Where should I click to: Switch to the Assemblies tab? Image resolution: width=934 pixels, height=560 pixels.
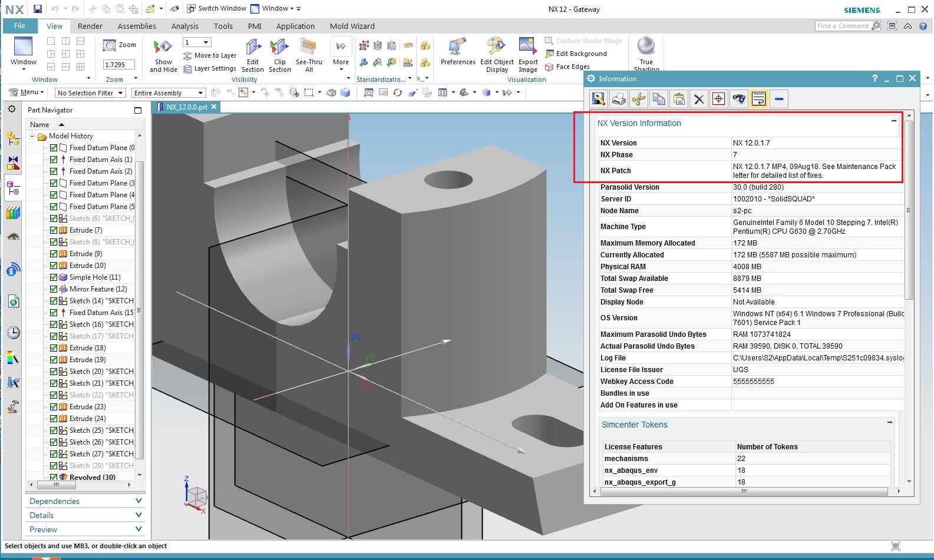(x=137, y=26)
